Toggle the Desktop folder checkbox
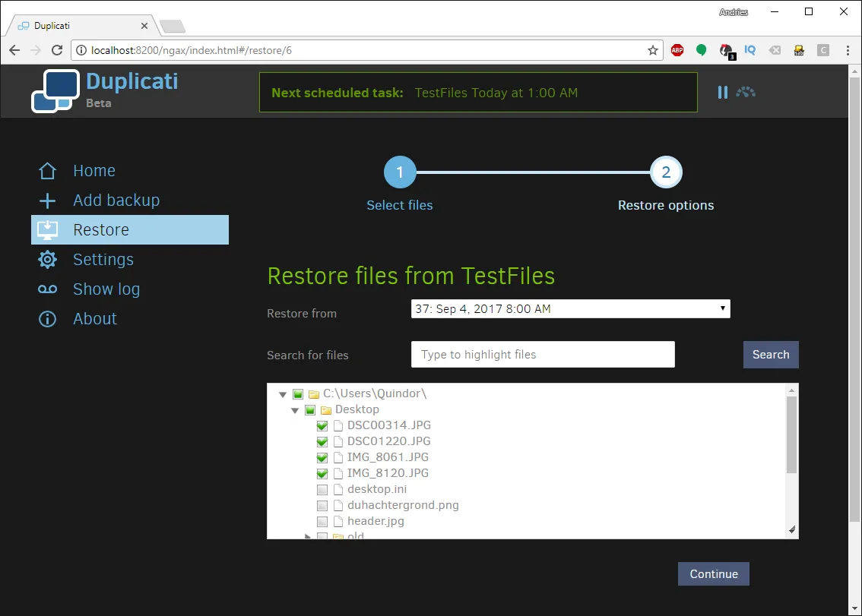862x616 pixels. coord(310,410)
